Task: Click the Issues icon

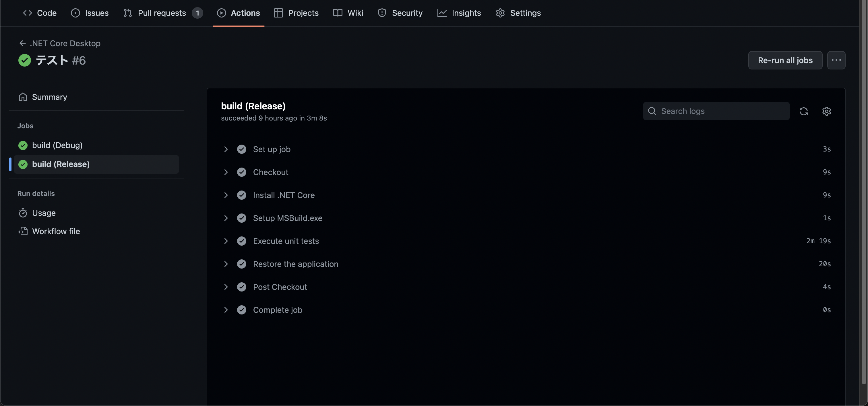Action: pos(75,13)
